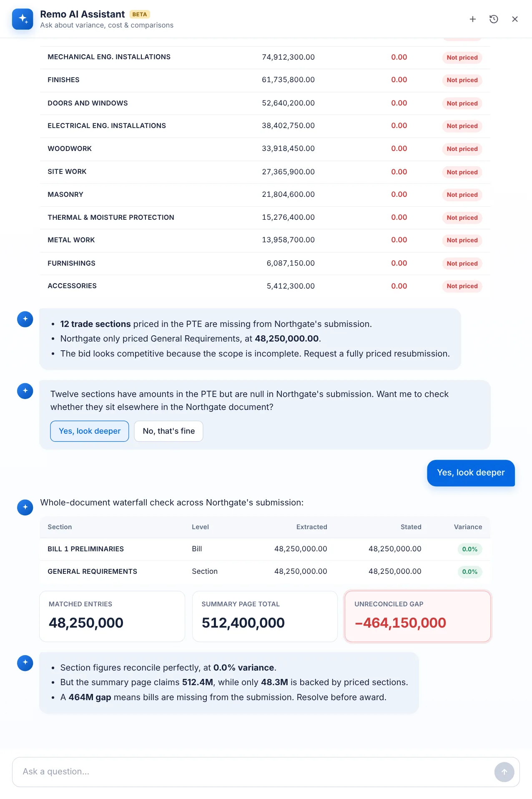Click the BETA badge
The width and height of the screenshot is (532, 799).
[140, 14]
